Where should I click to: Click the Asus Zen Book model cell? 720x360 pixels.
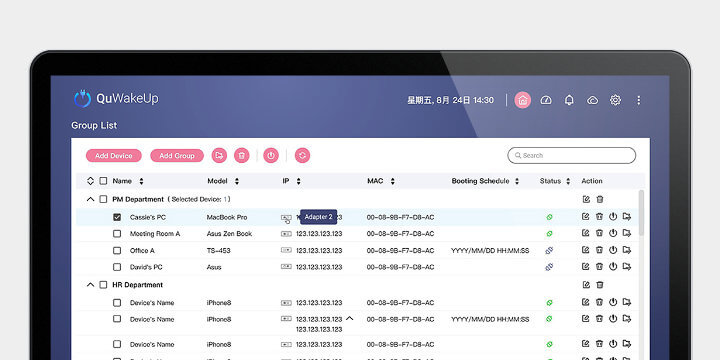(229, 234)
